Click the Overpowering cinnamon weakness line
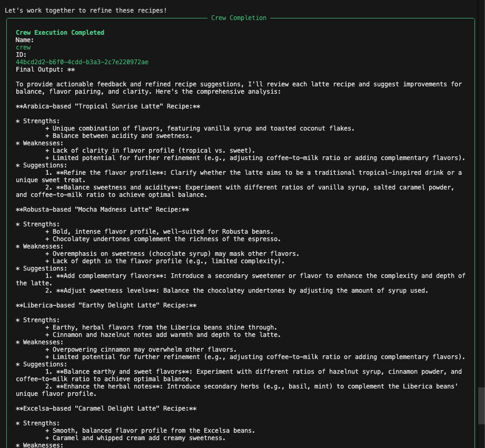The width and height of the screenshot is (485, 448). point(144,350)
